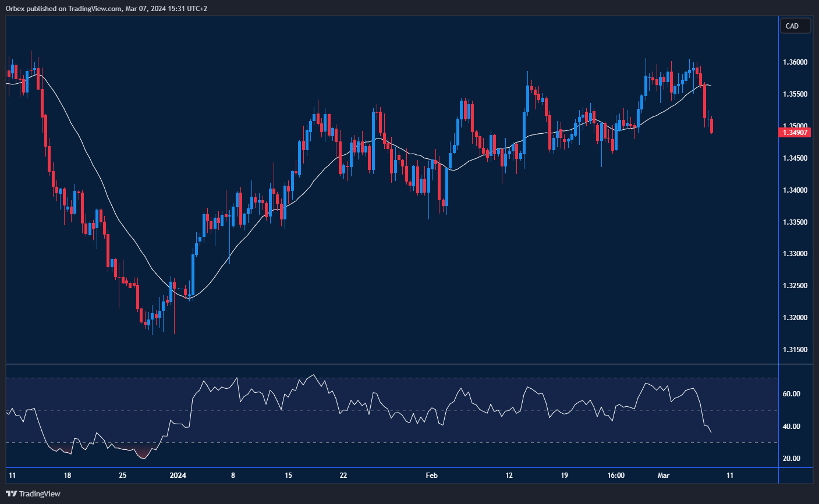Click the 1.34000 price axis label

coord(795,190)
